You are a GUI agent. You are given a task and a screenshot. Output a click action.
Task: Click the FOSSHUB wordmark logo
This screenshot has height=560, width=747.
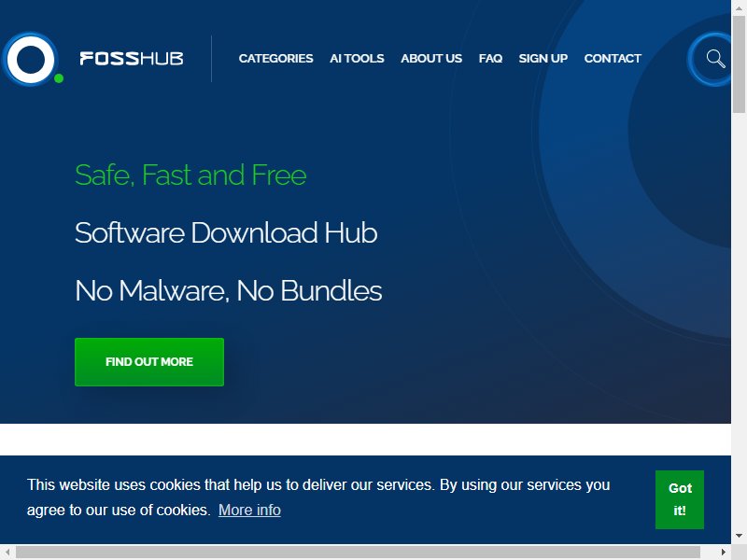(x=132, y=59)
